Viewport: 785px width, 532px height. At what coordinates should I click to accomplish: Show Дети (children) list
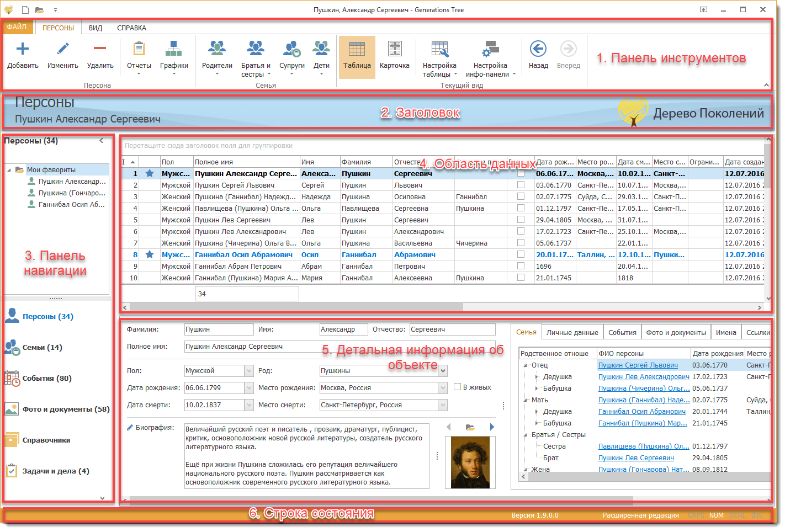tap(321, 49)
